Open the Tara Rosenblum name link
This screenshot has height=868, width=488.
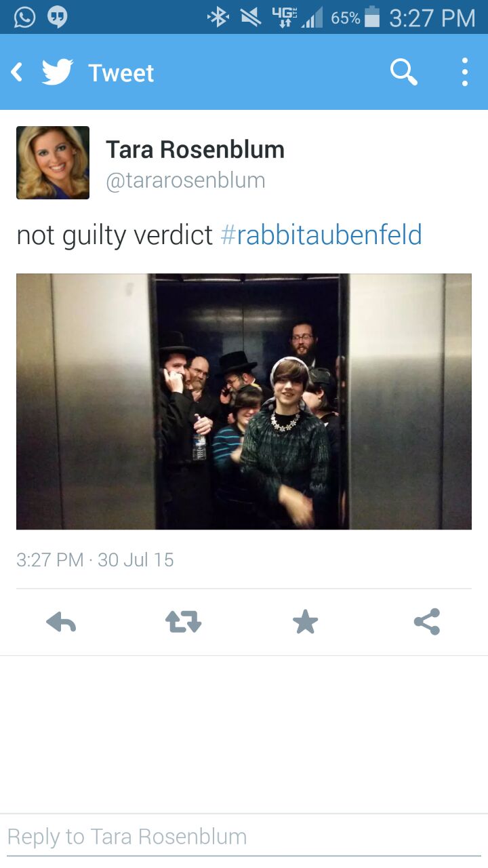tap(195, 149)
